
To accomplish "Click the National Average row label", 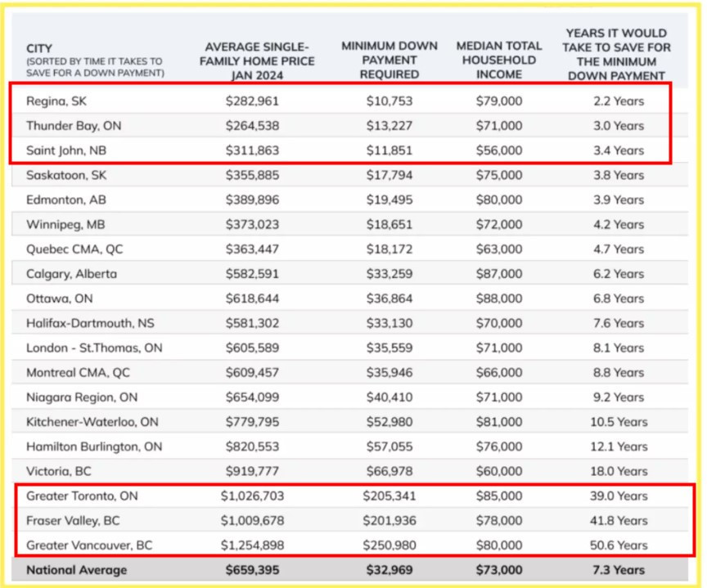I will (76, 570).
